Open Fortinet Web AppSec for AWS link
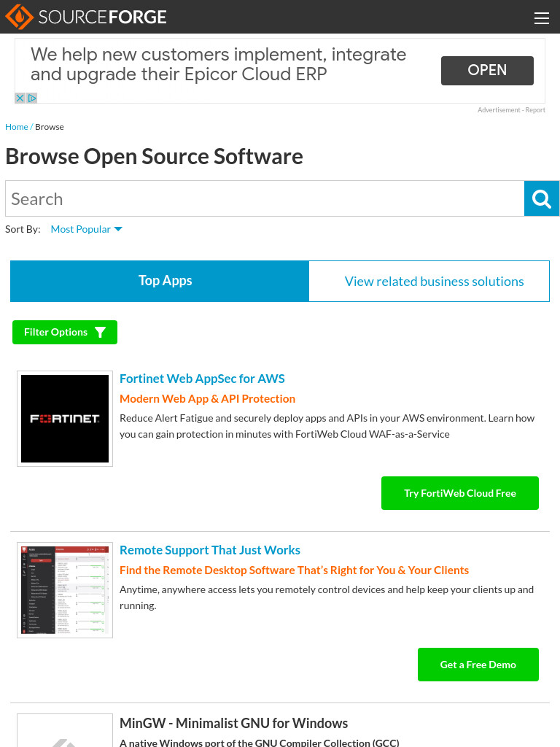 202,379
